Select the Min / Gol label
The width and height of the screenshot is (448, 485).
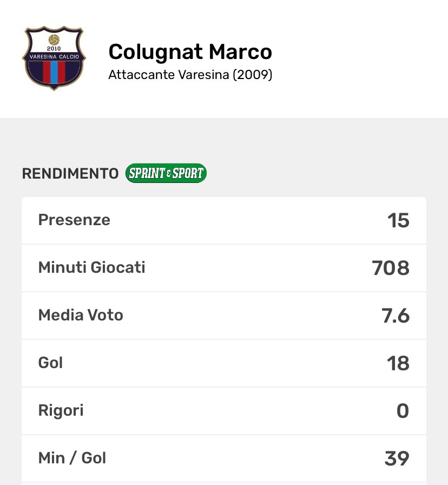(72, 458)
